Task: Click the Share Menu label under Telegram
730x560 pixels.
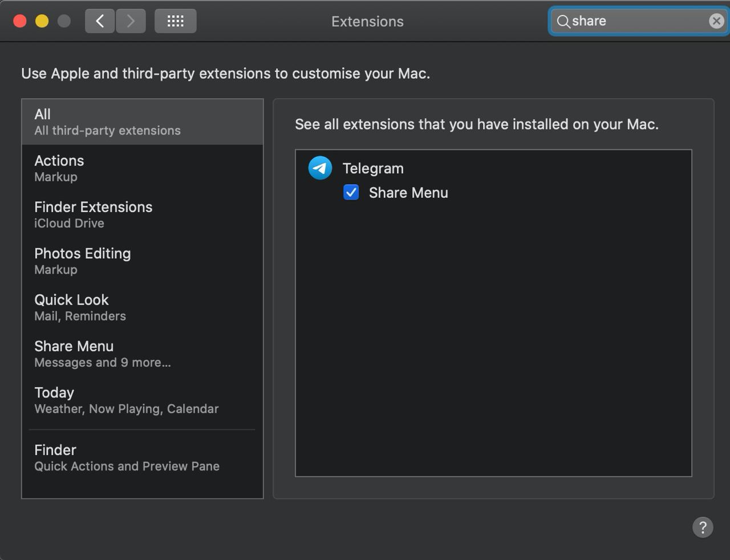Action: (408, 193)
